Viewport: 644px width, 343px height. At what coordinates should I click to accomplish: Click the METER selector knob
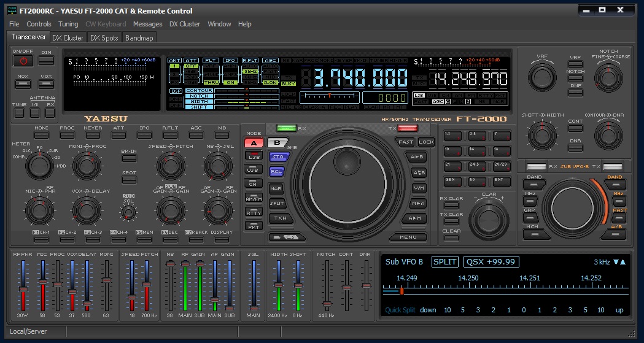point(39,166)
